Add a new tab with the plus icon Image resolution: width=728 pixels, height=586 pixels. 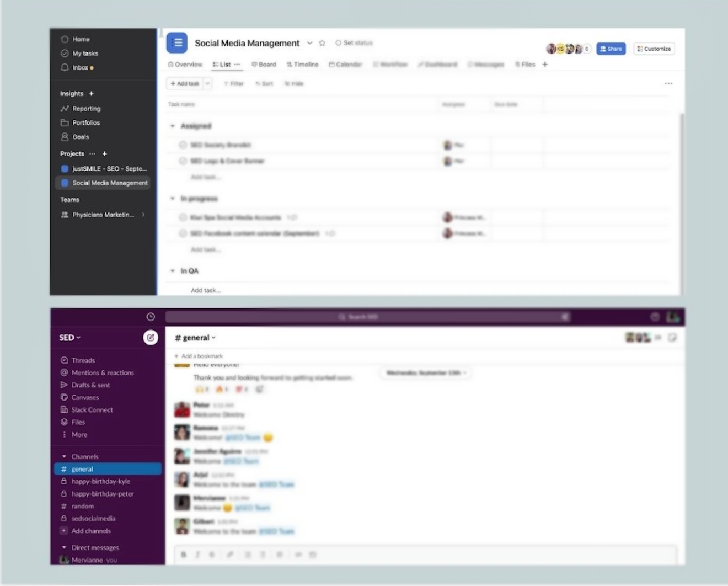tap(545, 65)
